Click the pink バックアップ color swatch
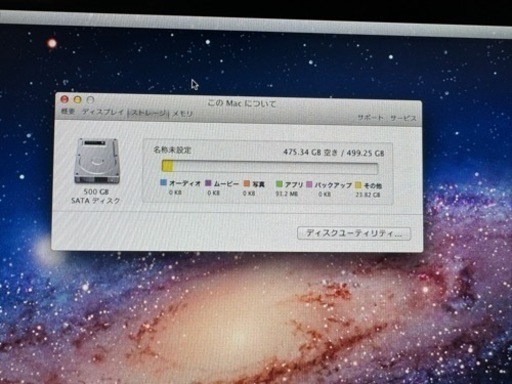Image resolution: width=512 pixels, height=384 pixels. coord(309,184)
